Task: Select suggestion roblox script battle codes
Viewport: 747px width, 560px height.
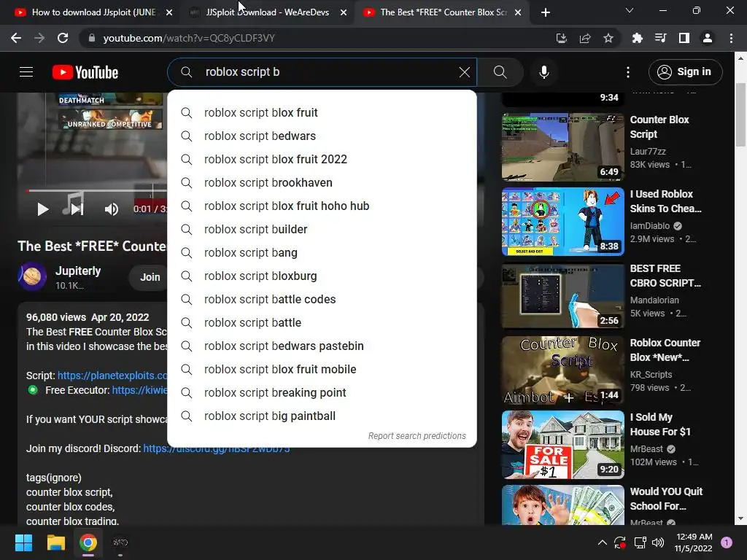Action: tap(322, 300)
